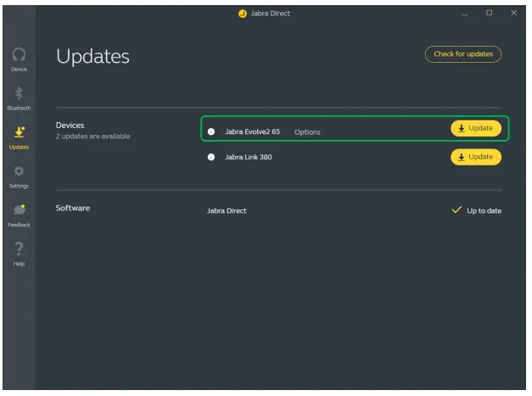Screen dimensions: 532x396
Task: Click the Updates page heading
Action: pyautogui.click(x=92, y=57)
